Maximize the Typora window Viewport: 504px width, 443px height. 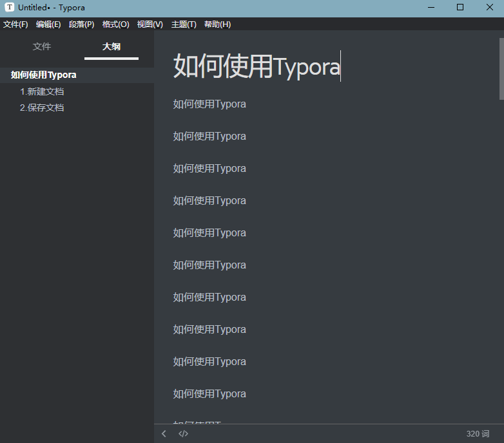tap(460, 7)
